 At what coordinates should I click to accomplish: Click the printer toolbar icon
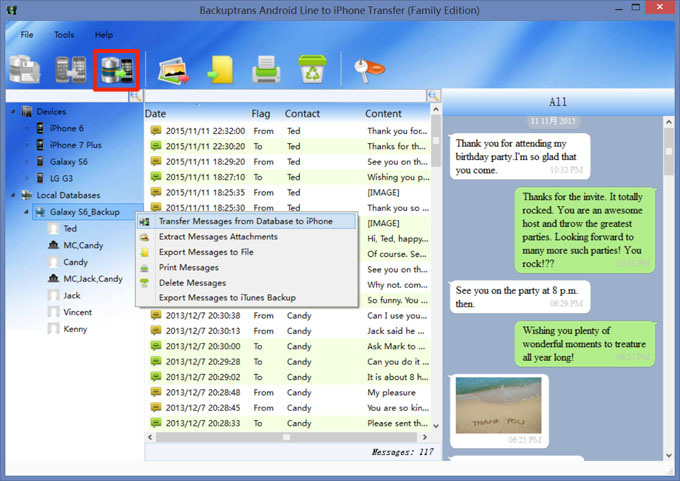(x=266, y=69)
